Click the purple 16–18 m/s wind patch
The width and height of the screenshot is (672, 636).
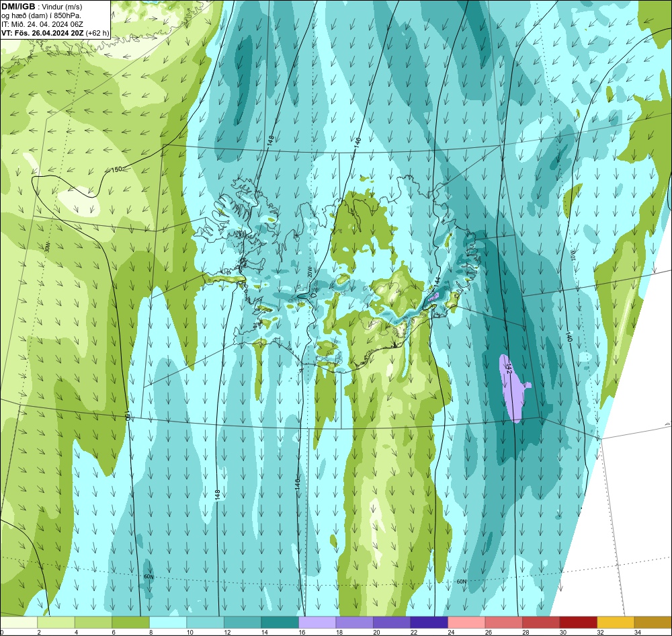point(514,389)
